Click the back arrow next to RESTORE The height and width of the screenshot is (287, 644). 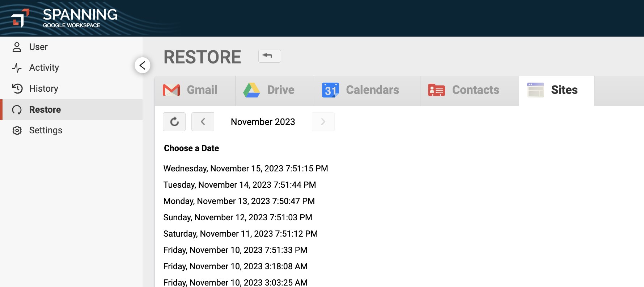(x=270, y=56)
